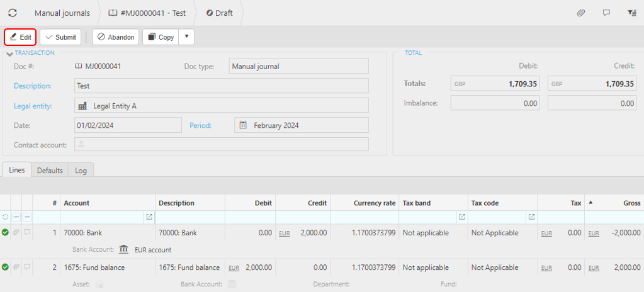Click the refresh icon in breadcrumb bar
The image size is (644, 292).
[x=13, y=13]
